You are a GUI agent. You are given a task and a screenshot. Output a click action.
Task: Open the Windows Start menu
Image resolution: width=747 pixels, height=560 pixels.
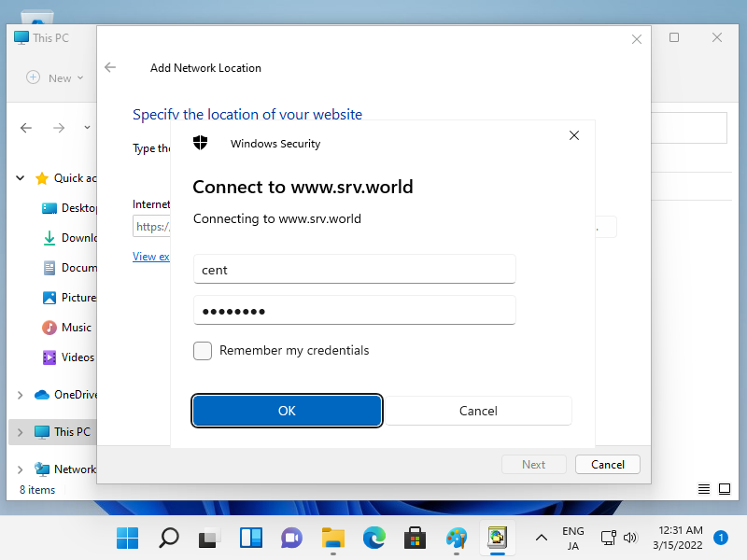tap(127, 538)
